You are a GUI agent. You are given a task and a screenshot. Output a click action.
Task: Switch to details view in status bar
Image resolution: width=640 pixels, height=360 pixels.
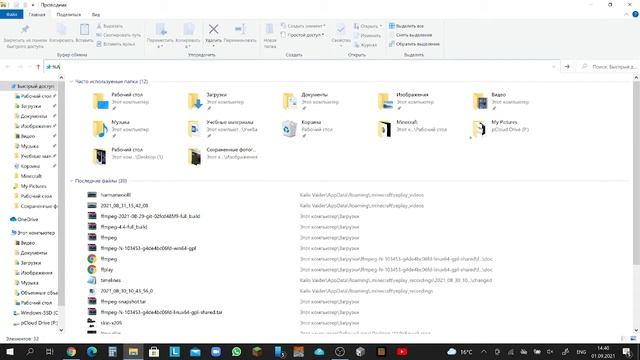[624, 338]
